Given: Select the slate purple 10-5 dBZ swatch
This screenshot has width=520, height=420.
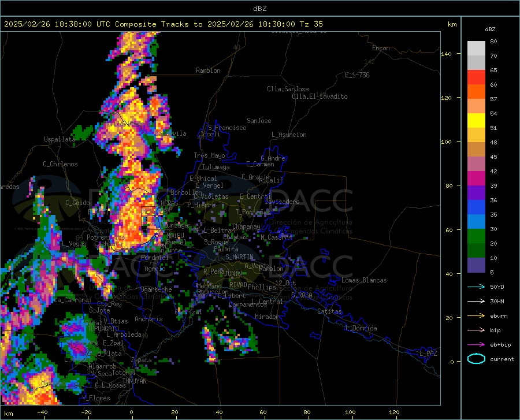Looking at the screenshot, I should coord(476,265).
